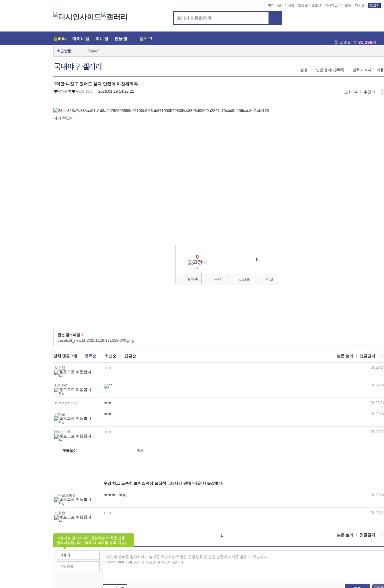Select 갤로그 in the blue navigation bar
384x588 pixels.
coord(146,39)
